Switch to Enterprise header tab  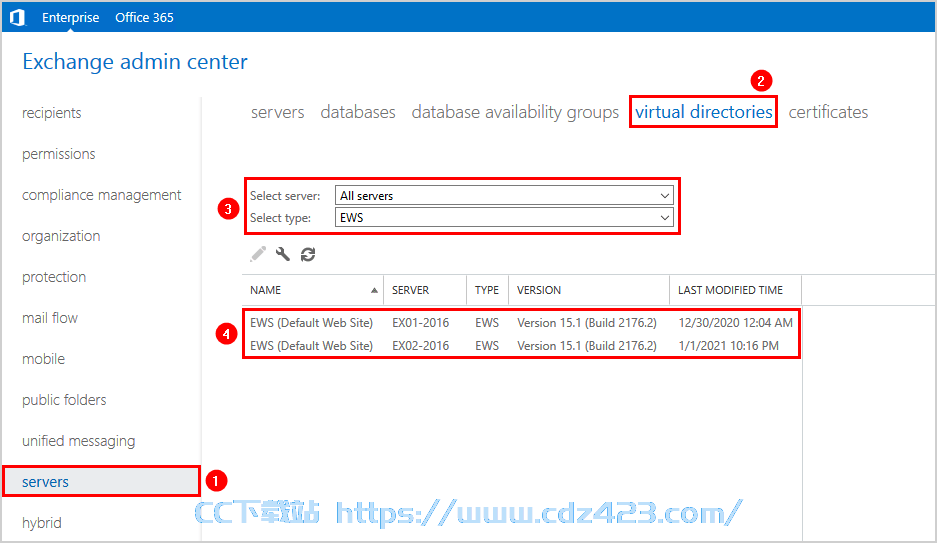71,17
